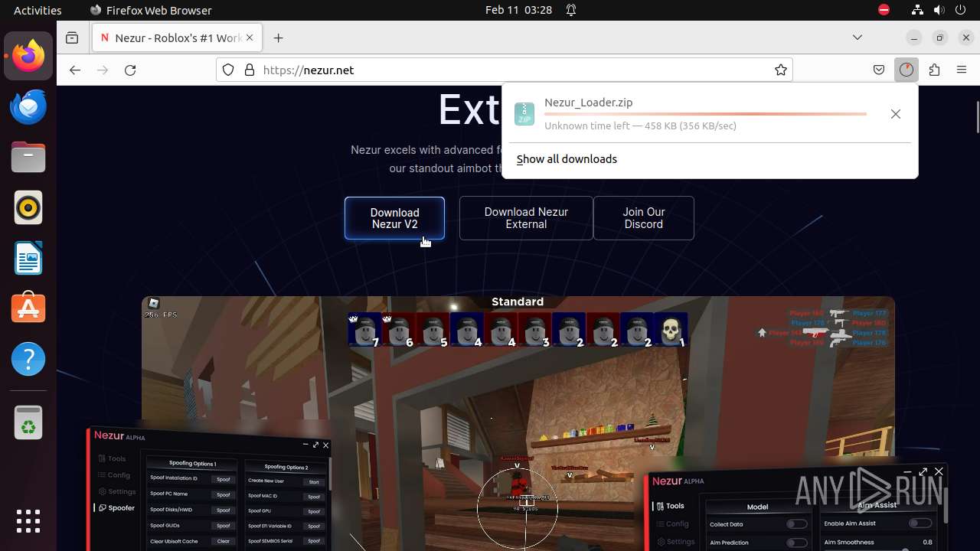Image resolution: width=980 pixels, height=551 pixels.
Task: Show Applications grid in the dock
Action: 28,521
